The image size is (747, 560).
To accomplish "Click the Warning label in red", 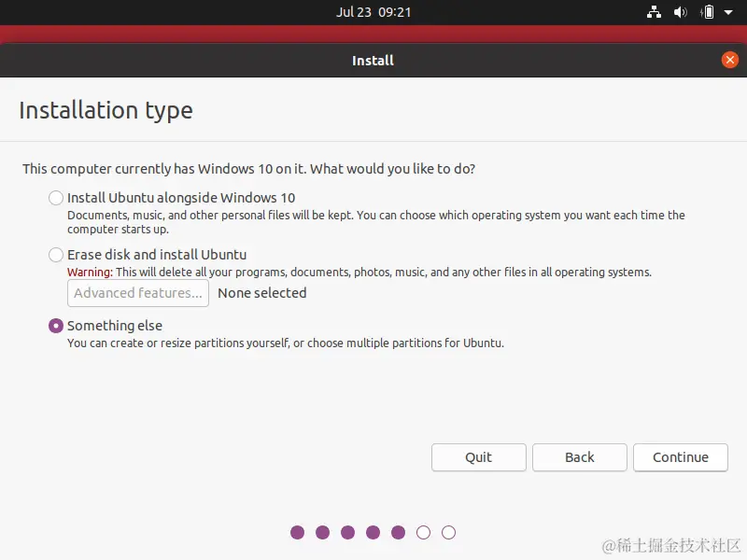I will point(90,273).
